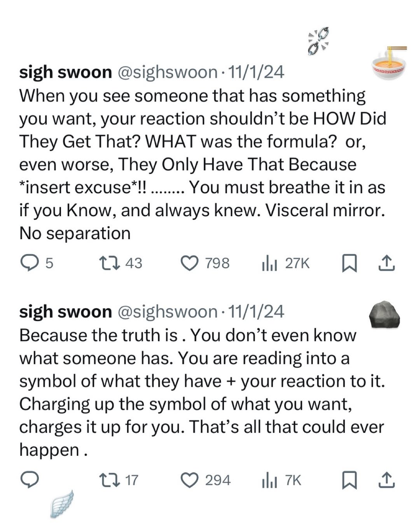Open the second @sighswoon handle link
Screen dimensions: 420x525
[167, 311]
